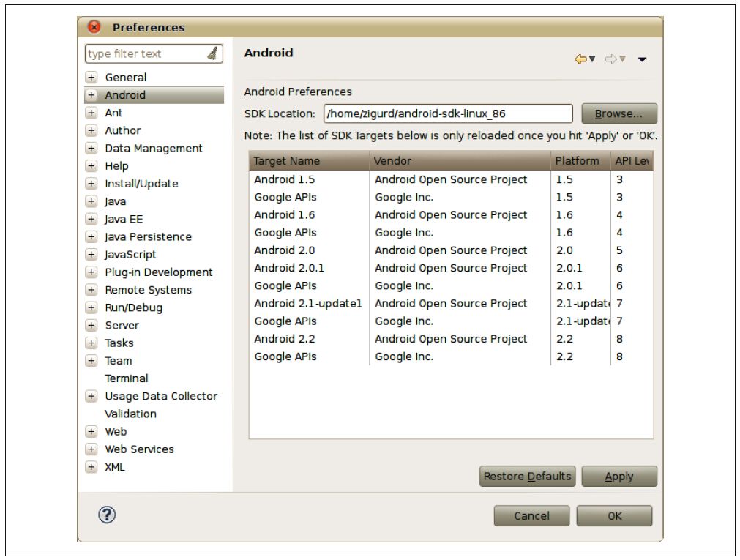The width and height of the screenshot is (740, 560).
Task: Expand the Help tree node
Action: coord(91,165)
